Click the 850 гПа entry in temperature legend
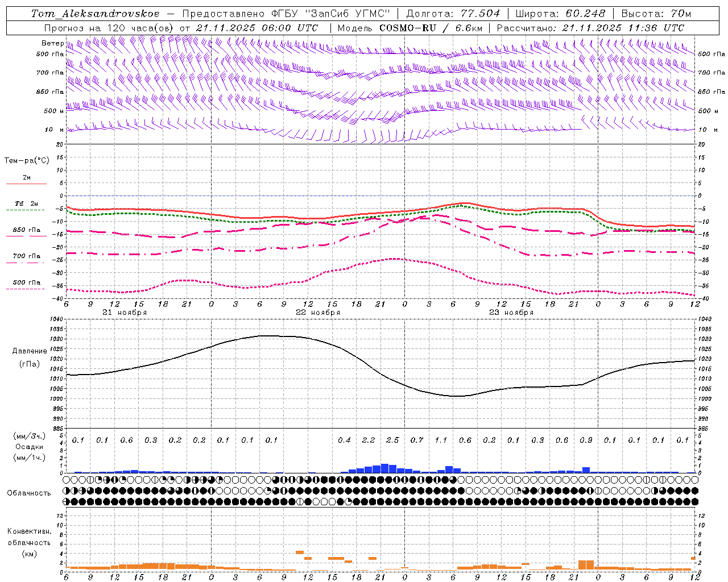 [x=27, y=230]
